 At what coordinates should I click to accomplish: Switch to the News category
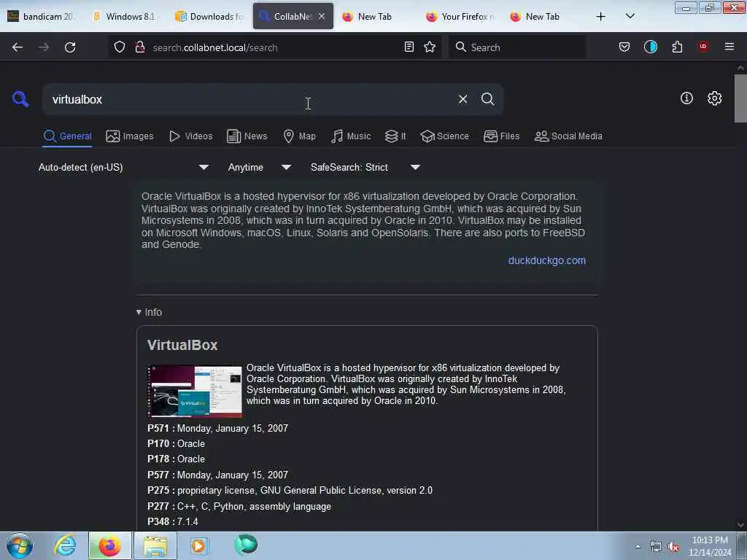click(247, 136)
